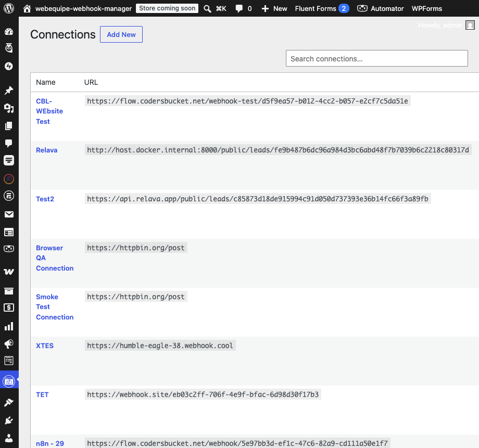
Task: Open the Formidable Forms circular sidebar icon
Action: [x=9, y=196]
